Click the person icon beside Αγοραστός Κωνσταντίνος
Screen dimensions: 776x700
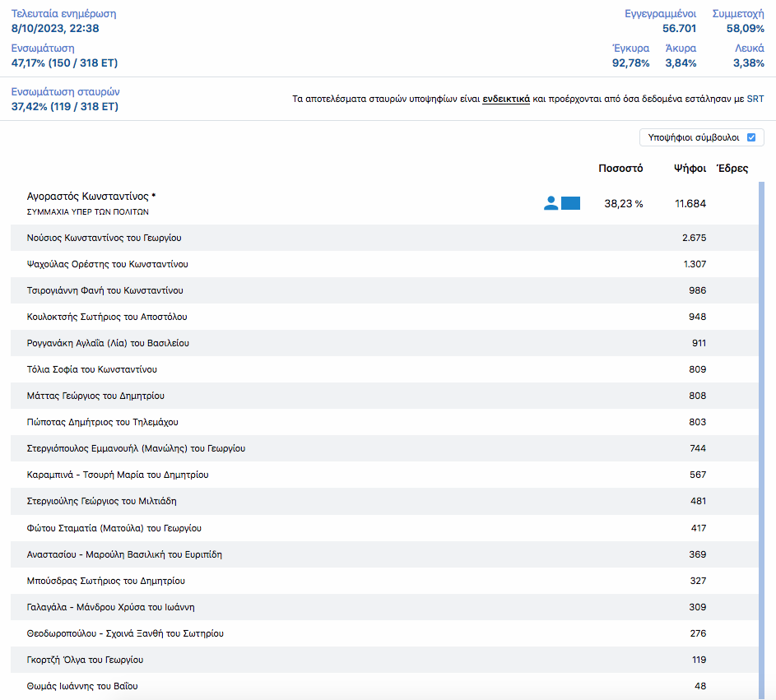coord(551,203)
